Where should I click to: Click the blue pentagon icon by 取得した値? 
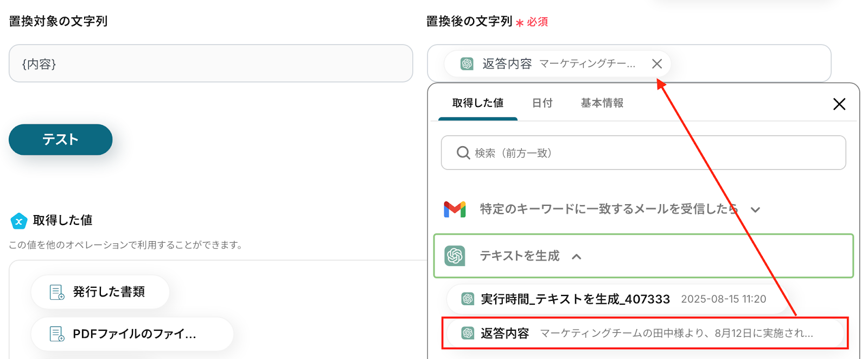pyautogui.click(x=19, y=221)
